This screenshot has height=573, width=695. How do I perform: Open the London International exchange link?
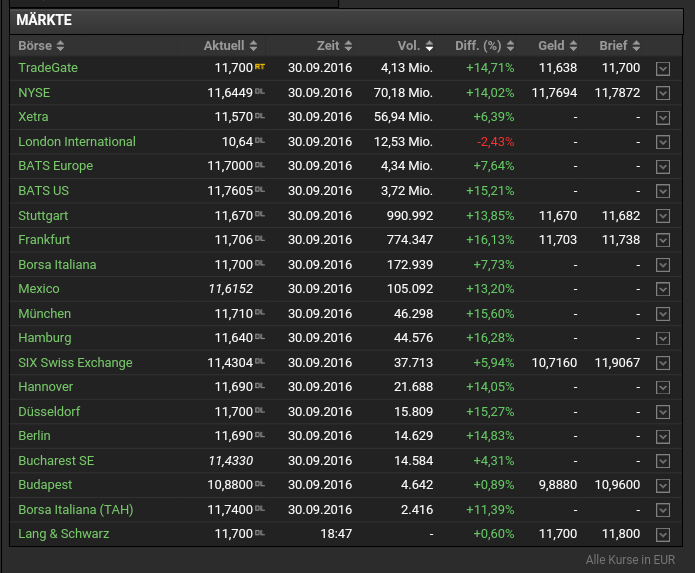click(x=77, y=142)
